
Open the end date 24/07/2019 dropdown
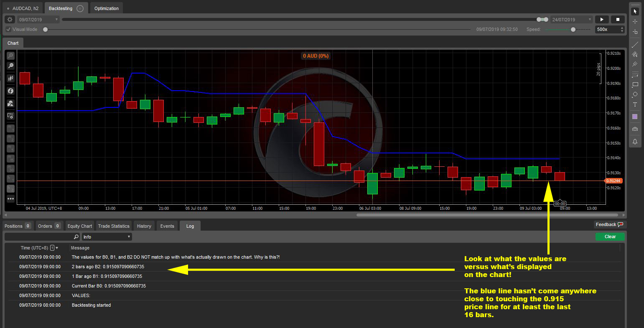[572, 20]
